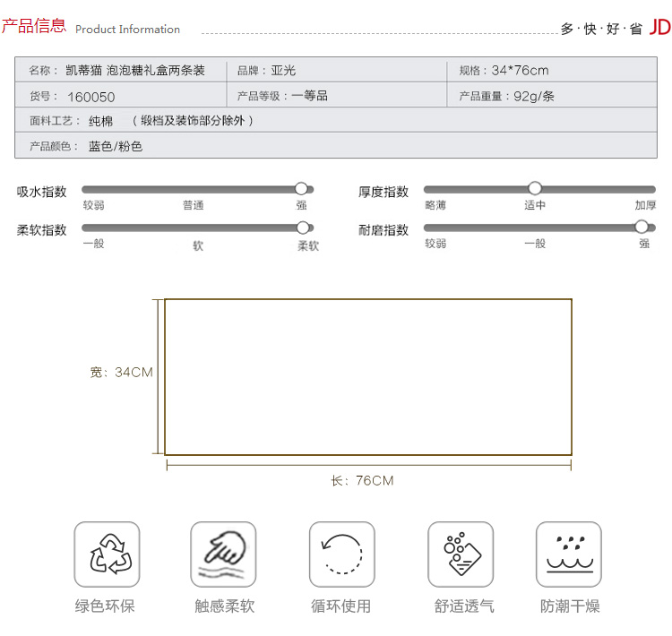Click the 厚度指数 slider handle
The image size is (672, 636).
pos(535,188)
